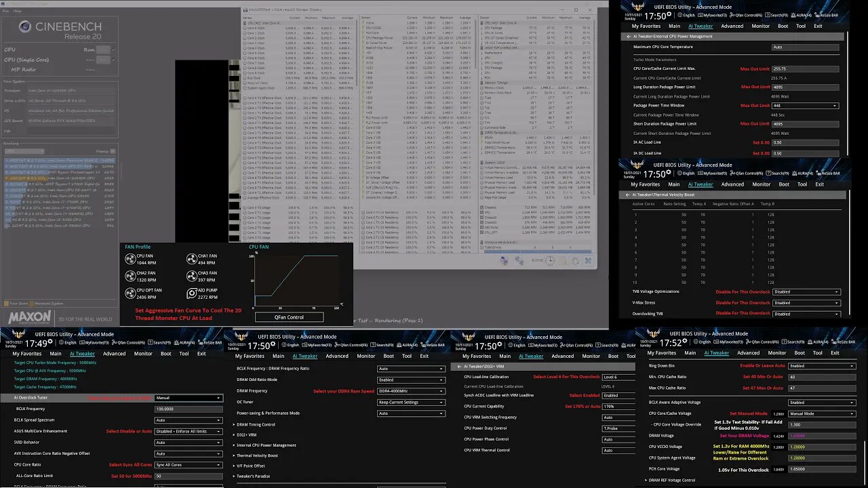The image size is (868, 488).
Task: Click the Long Duration Package Power Limit field
Action: click(806, 87)
